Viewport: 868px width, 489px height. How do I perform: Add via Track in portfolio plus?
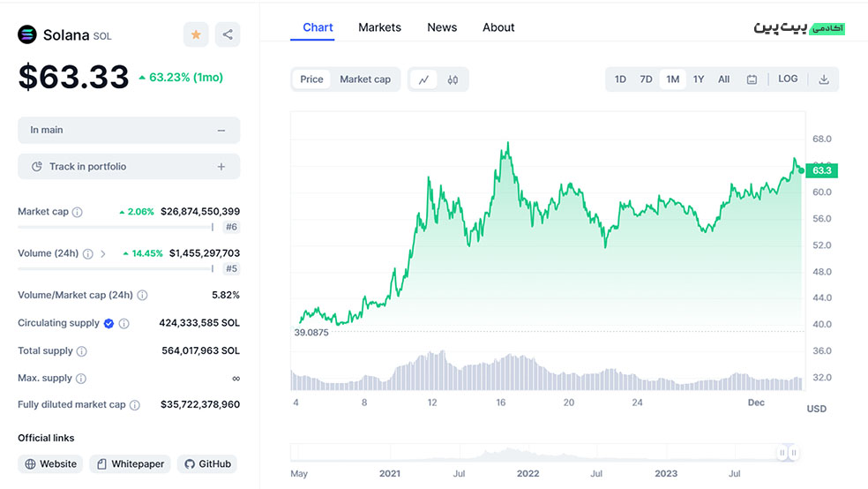[221, 167]
